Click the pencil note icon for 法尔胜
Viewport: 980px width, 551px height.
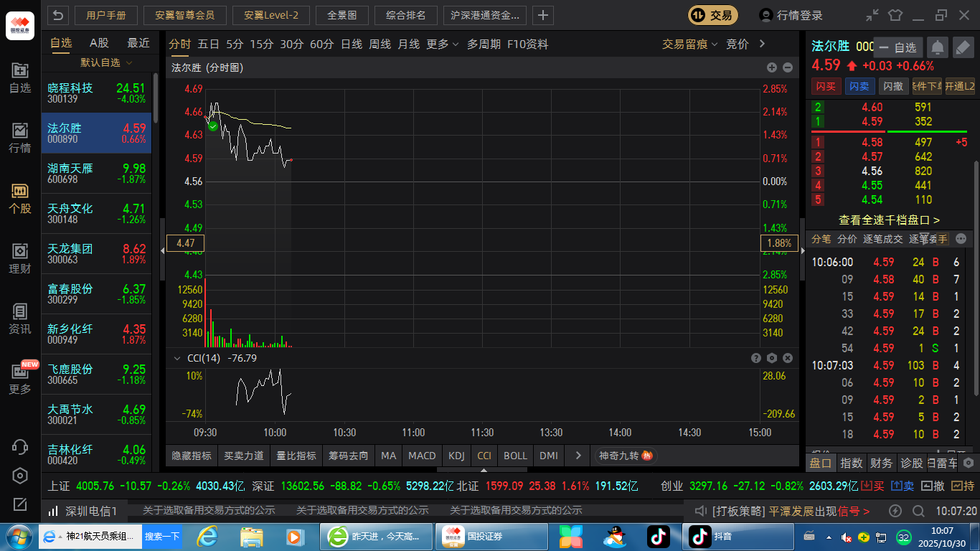click(x=963, y=47)
